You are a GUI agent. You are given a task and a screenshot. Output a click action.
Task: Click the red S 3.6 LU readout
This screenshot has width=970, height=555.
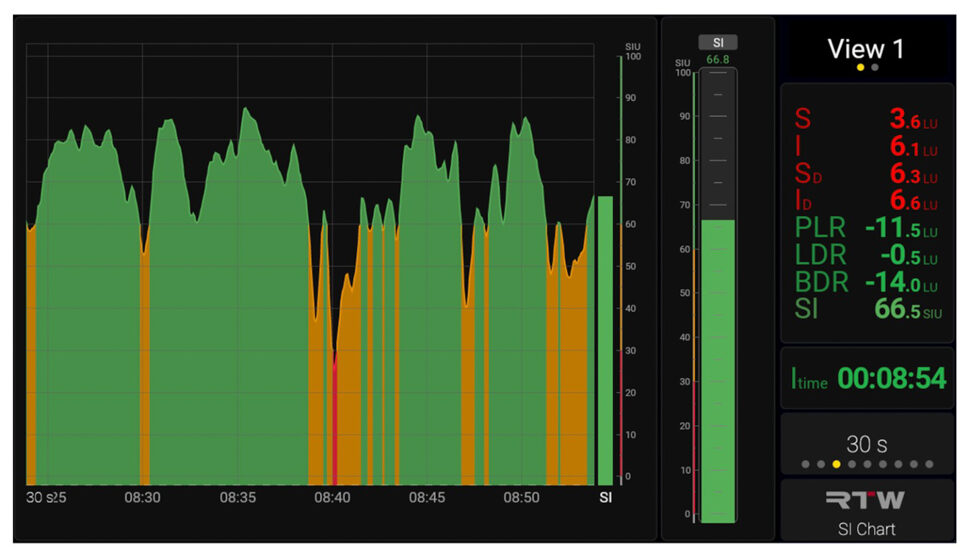tap(866, 120)
